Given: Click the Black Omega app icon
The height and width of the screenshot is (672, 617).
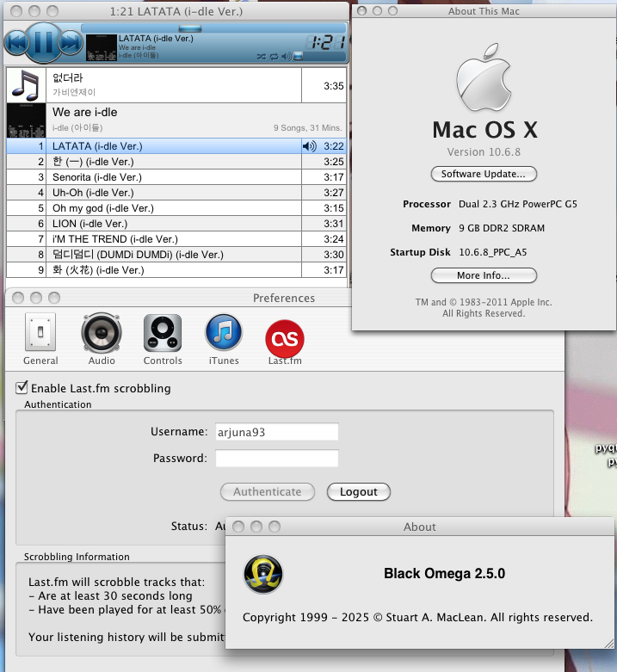Looking at the screenshot, I should [263, 574].
